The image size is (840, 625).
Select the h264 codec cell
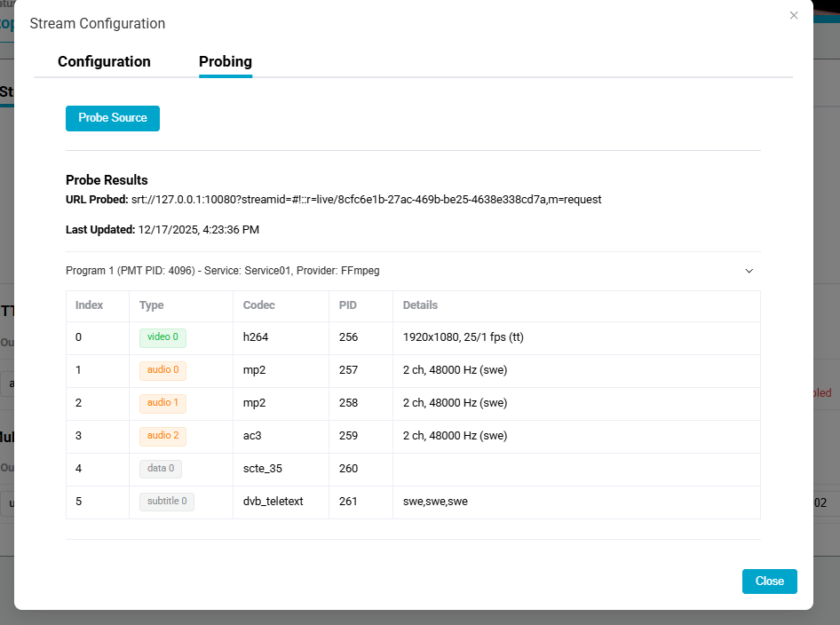257,337
